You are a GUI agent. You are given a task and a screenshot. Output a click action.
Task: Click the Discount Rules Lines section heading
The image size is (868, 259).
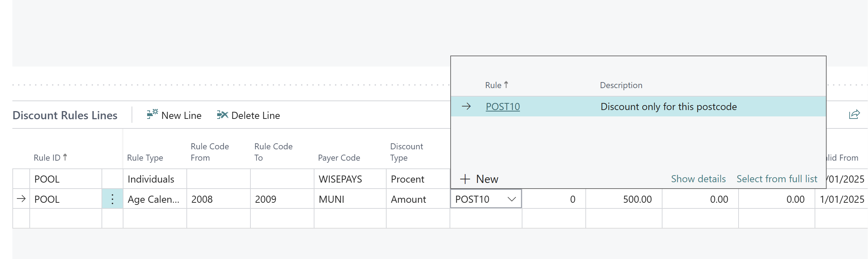click(x=65, y=115)
